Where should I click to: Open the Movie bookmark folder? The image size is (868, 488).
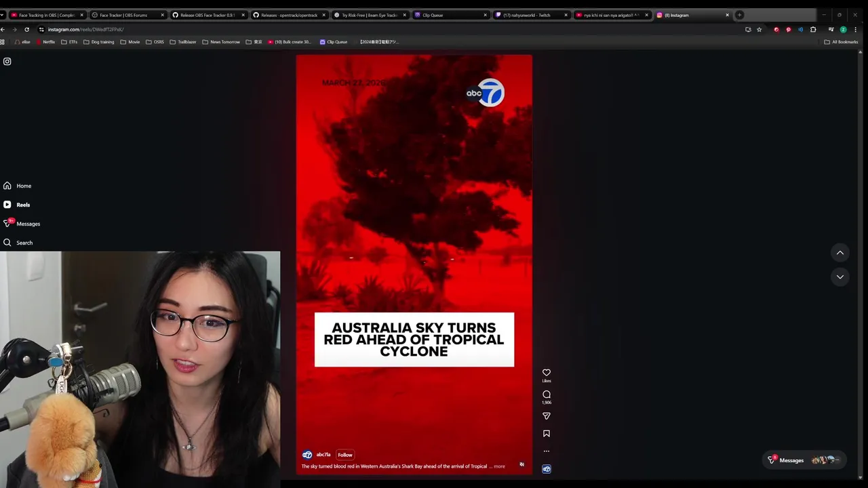point(130,42)
